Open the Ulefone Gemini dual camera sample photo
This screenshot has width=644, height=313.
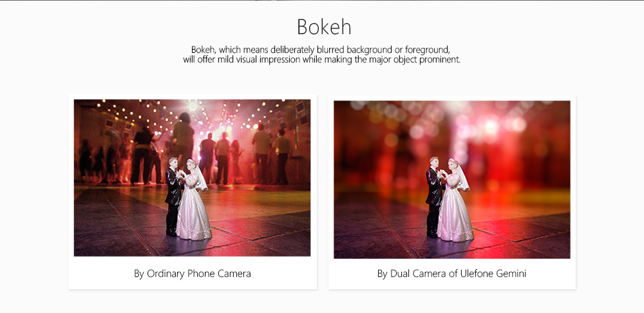click(452, 180)
